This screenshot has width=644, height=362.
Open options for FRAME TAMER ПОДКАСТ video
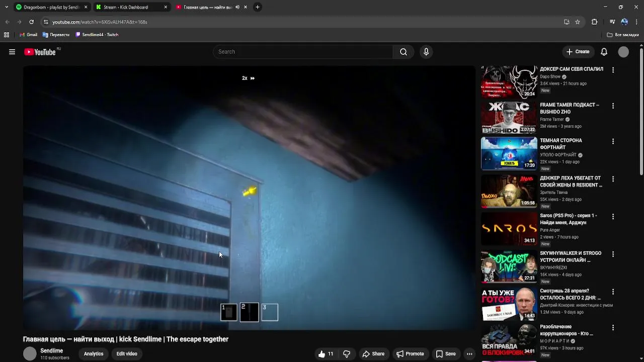pos(613,106)
